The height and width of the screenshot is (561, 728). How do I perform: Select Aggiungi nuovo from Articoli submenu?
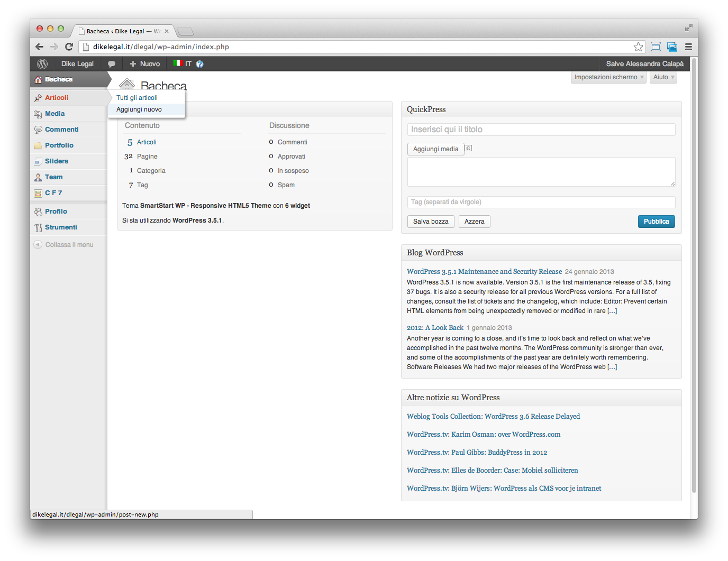(139, 109)
